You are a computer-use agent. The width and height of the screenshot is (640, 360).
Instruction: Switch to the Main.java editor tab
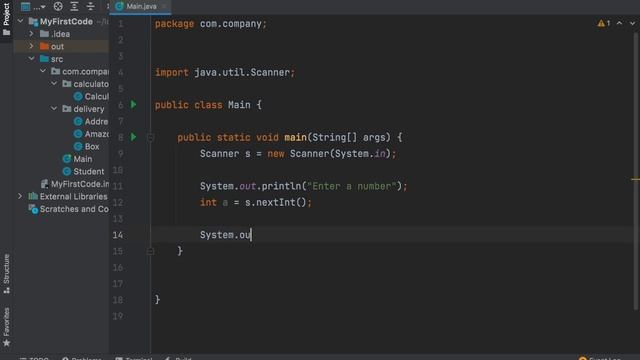(x=140, y=7)
